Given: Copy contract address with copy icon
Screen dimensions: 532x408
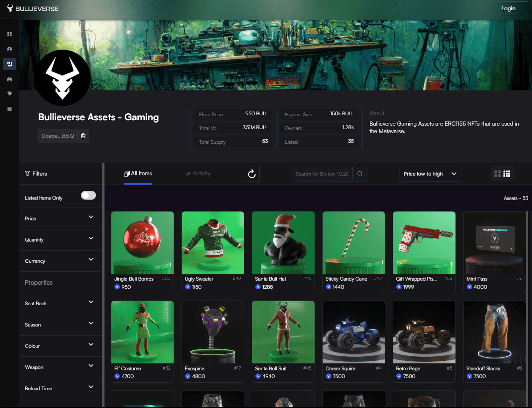Looking at the screenshot, I should tap(83, 136).
